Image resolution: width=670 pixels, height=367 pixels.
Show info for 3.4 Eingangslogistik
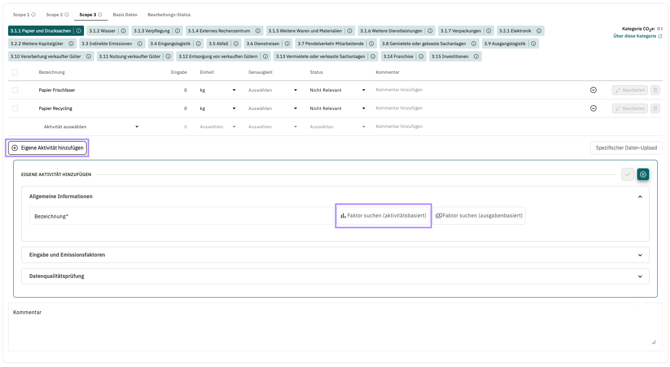[198, 44]
